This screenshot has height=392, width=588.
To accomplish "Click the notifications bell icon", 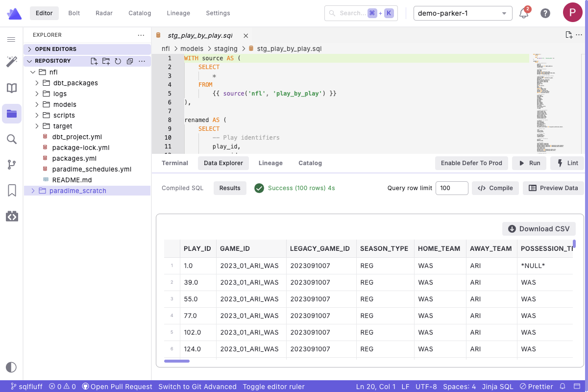I will click(x=524, y=13).
